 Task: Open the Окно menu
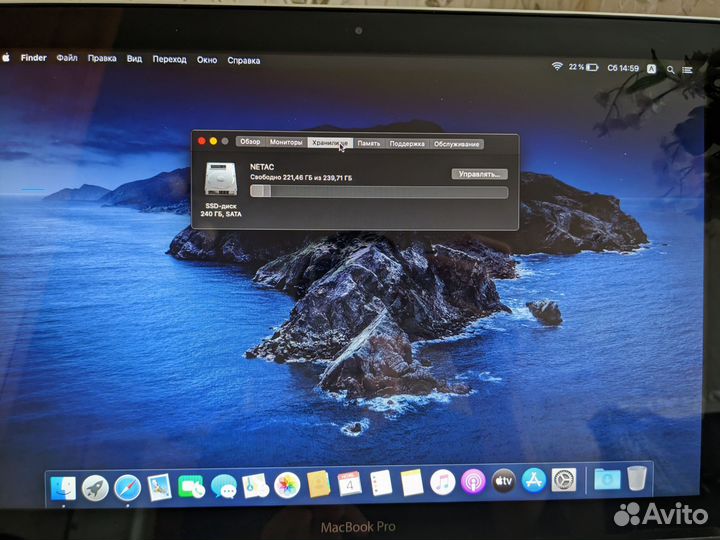[x=207, y=60]
